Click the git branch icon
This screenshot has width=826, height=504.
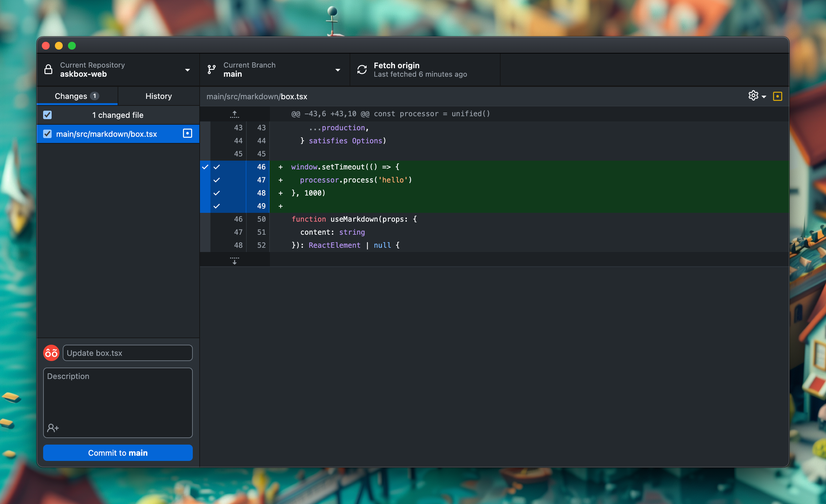[211, 70]
